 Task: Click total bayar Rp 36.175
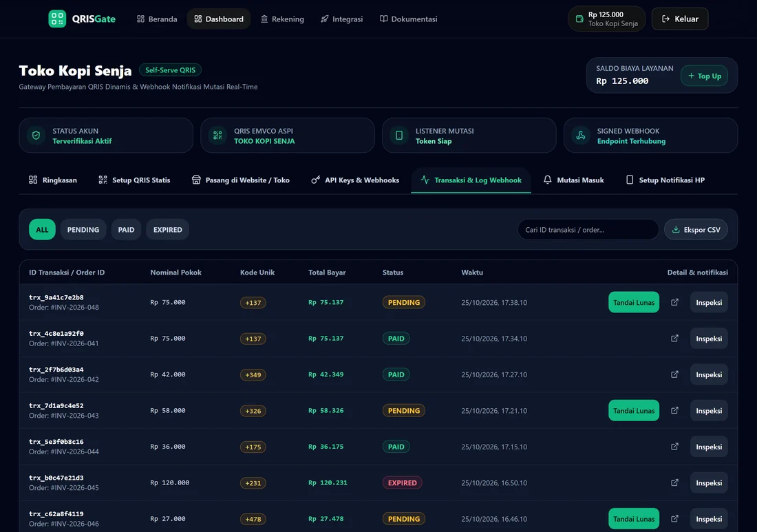[x=326, y=447]
